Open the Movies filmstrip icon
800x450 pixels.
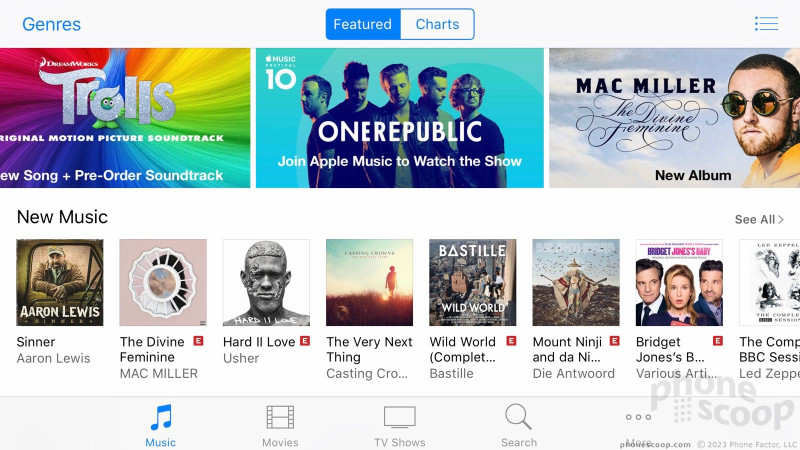280,417
